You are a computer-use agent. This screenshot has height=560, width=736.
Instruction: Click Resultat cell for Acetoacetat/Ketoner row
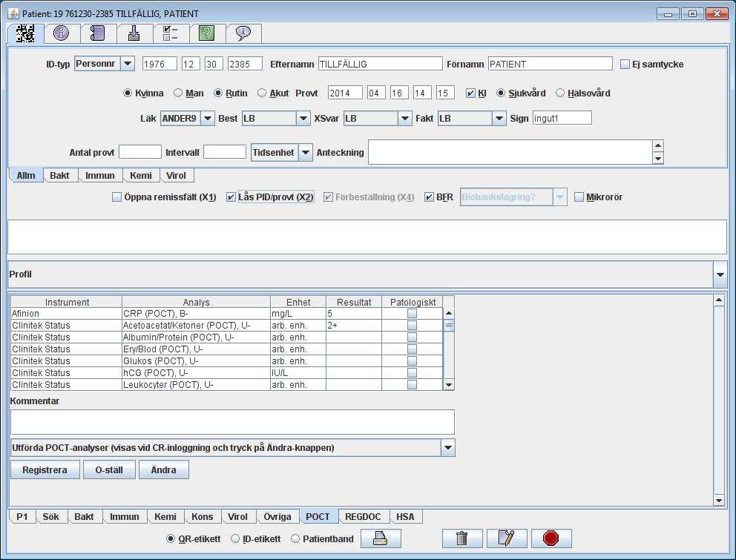(x=353, y=326)
